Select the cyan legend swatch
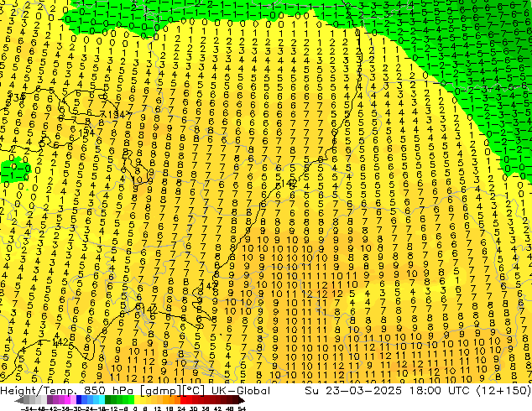Viewport: 532px width, 411px height. pos(102,399)
